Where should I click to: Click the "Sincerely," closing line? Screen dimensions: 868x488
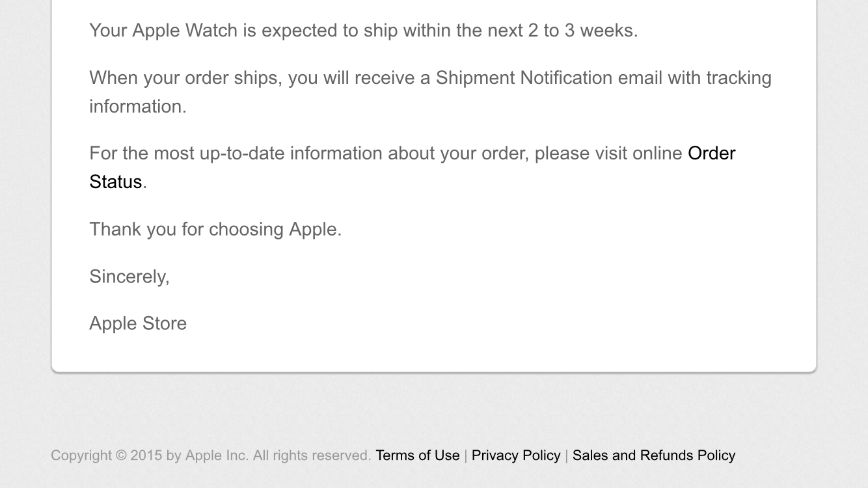pyautogui.click(x=129, y=277)
